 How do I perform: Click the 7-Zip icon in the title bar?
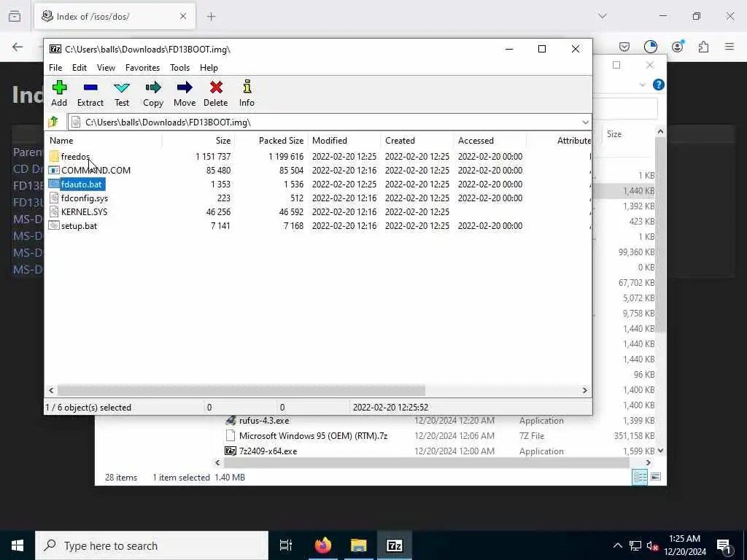point(55,49)
